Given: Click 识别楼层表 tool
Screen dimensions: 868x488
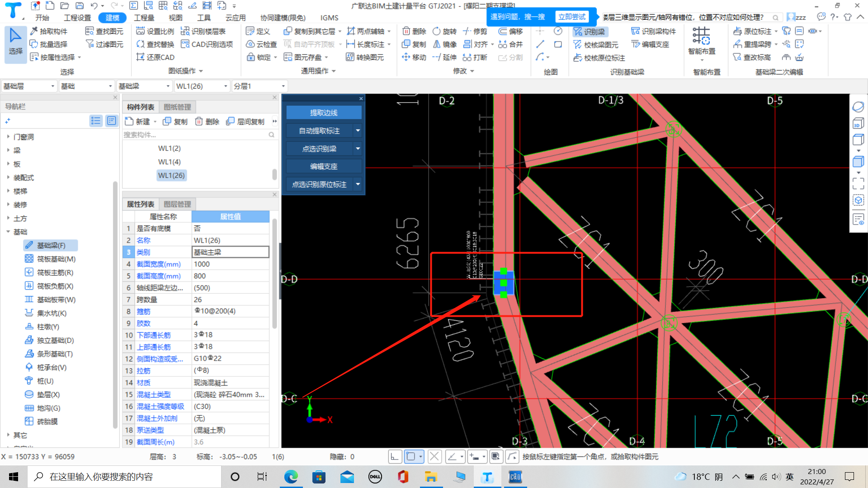Looking at the screenshot, I should [203, 31].
